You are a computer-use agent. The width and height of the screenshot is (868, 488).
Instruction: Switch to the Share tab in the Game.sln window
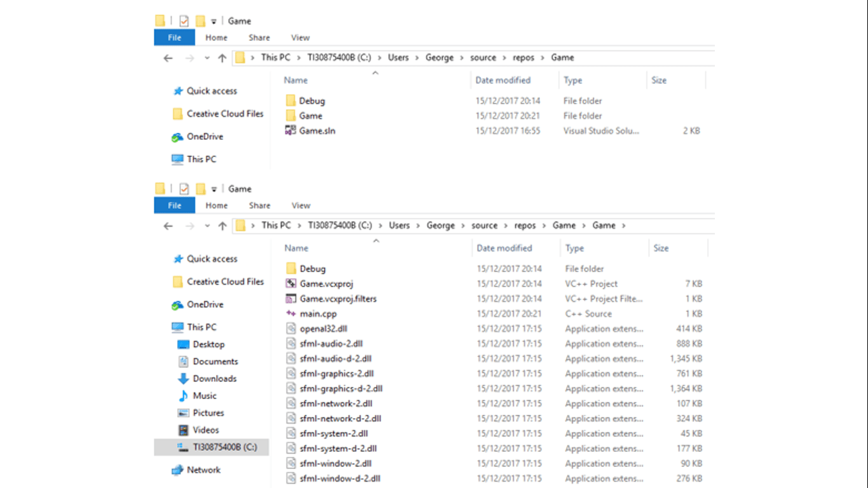coord(259,37)
